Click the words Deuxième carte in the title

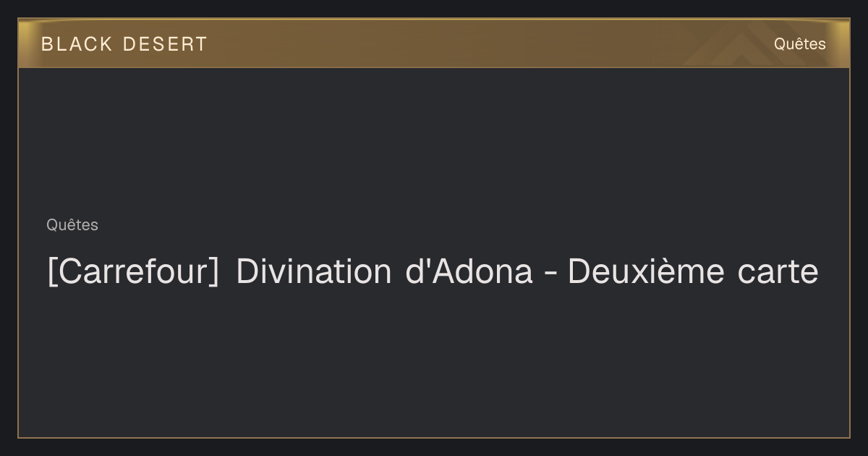[693, 271]
